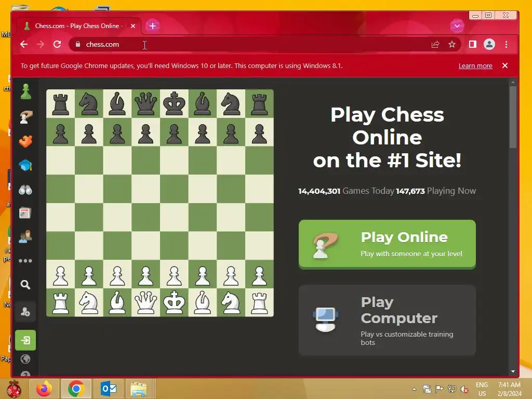This screenshot has height=399, width=532.
Task: Open the Watch binoculars icon
Action: [25, 190]
